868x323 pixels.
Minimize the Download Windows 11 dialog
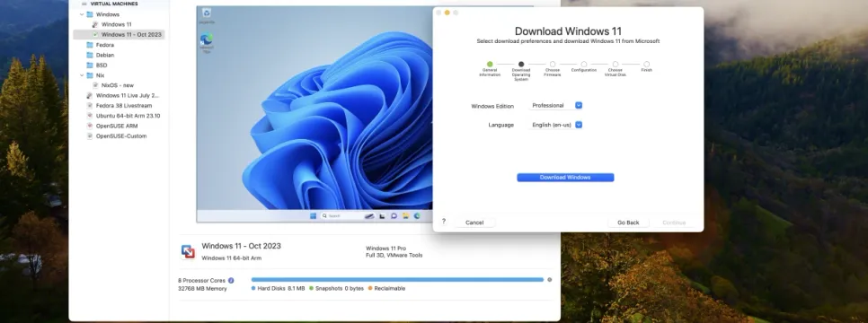447,13
